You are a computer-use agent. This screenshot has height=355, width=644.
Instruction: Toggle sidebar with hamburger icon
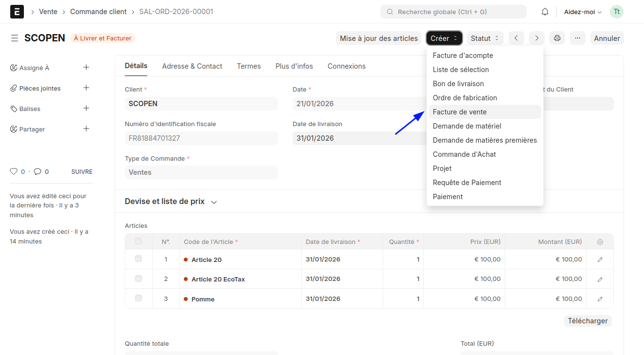[15, 38]
